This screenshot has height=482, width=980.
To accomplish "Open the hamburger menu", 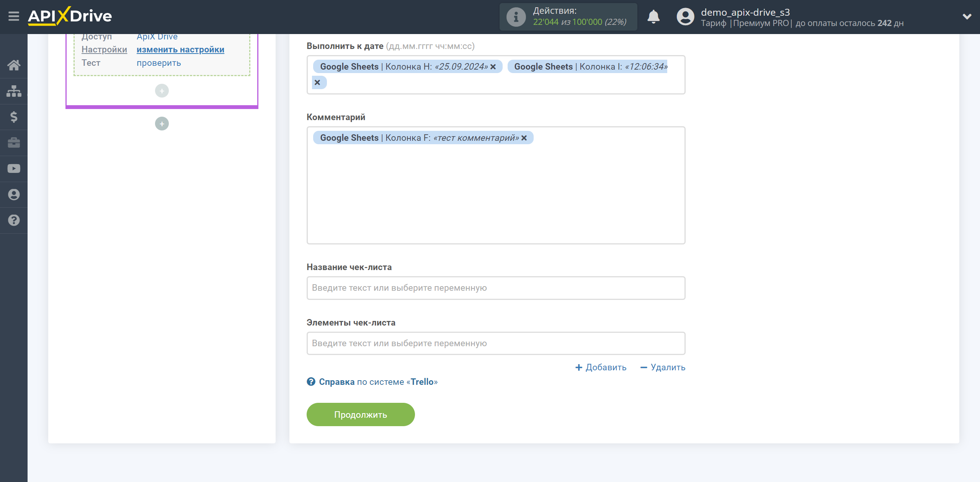I will pos(14,16).
